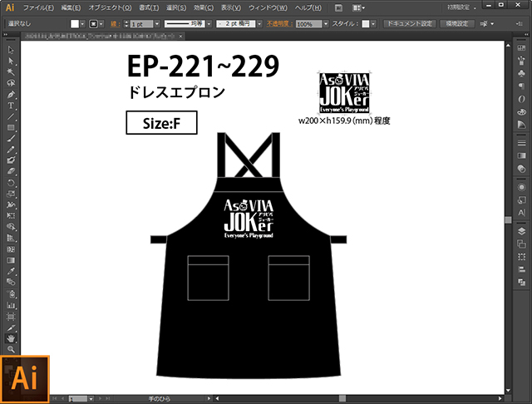532x404 pixels.
Task: Open the Graphic Styles panel icon
Action: point(521,200)
